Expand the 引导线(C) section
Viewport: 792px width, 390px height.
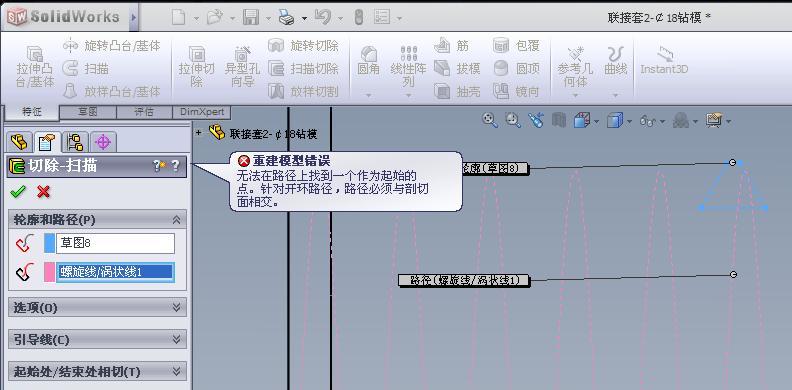[176, 339]
